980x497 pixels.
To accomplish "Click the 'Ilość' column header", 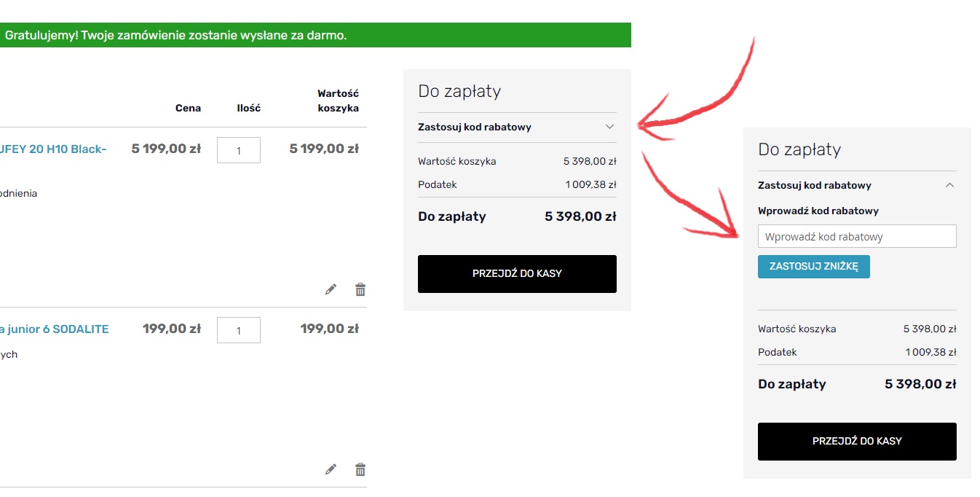I will pos(248,108).
